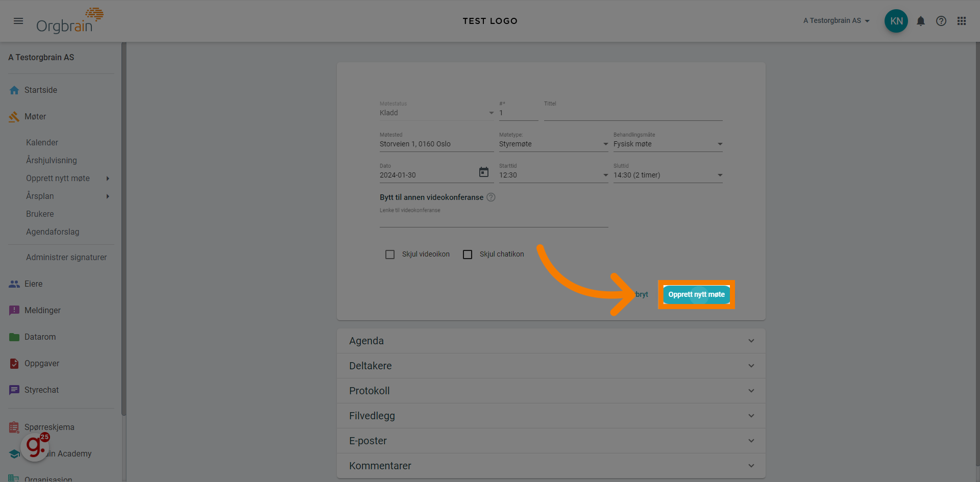Open Administrer signaturer in sidebar

(66, 257)
